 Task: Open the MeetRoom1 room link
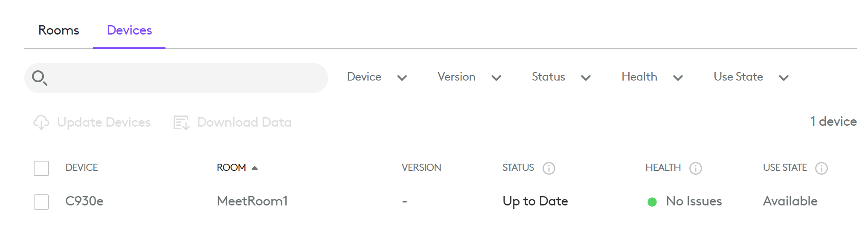252,201
